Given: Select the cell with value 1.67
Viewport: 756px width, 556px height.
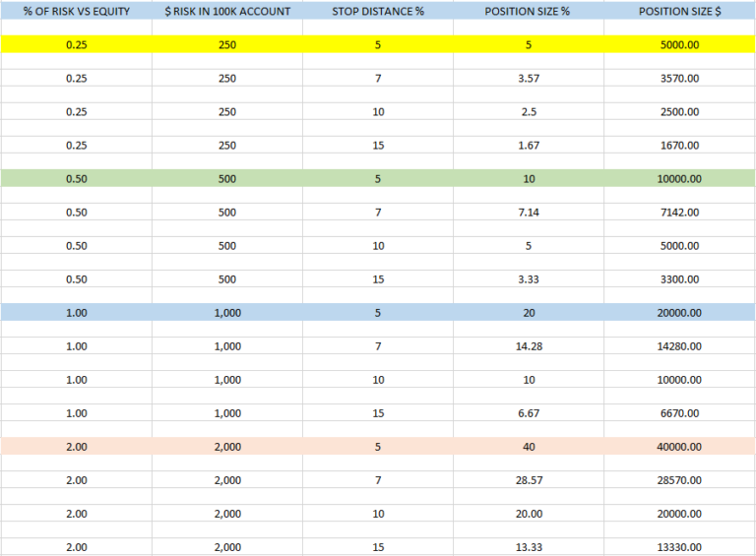Looking at the screenshot, I should pyautogui.click(x=529, y=145).
